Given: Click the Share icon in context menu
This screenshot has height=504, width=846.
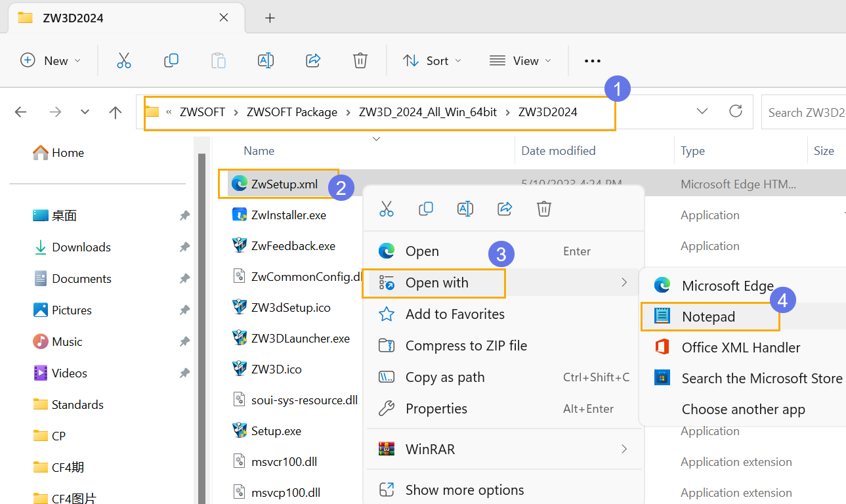Looking at the screenshot, I should pos(505,209).
